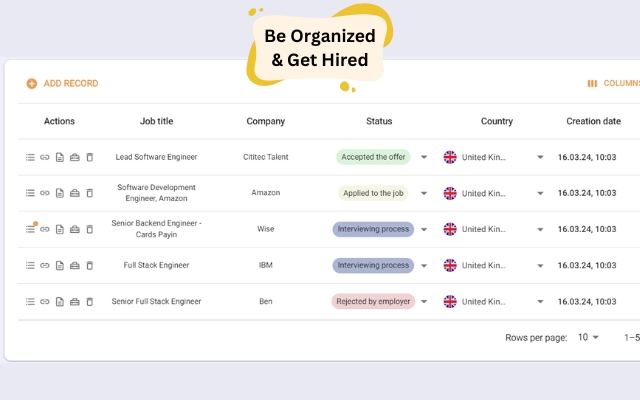Click the Rejected by employer status badge

click(x=373, y=302)
